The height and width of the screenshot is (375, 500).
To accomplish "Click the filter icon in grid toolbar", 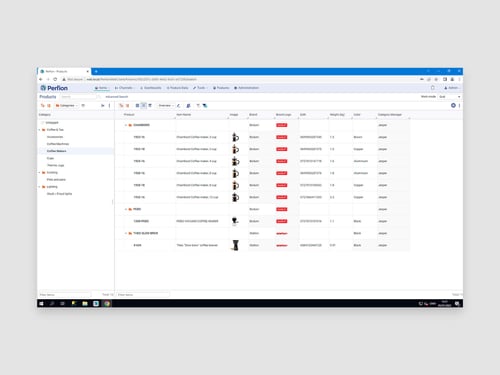I will pos(198,106).
